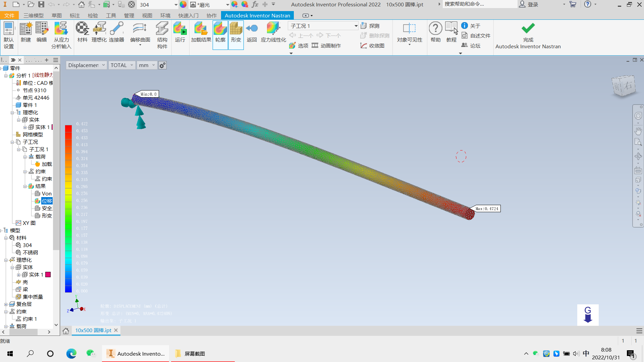Select the Von Mises result in tree
The width and height of the screenshot is (644, 362).
(44, 193)
